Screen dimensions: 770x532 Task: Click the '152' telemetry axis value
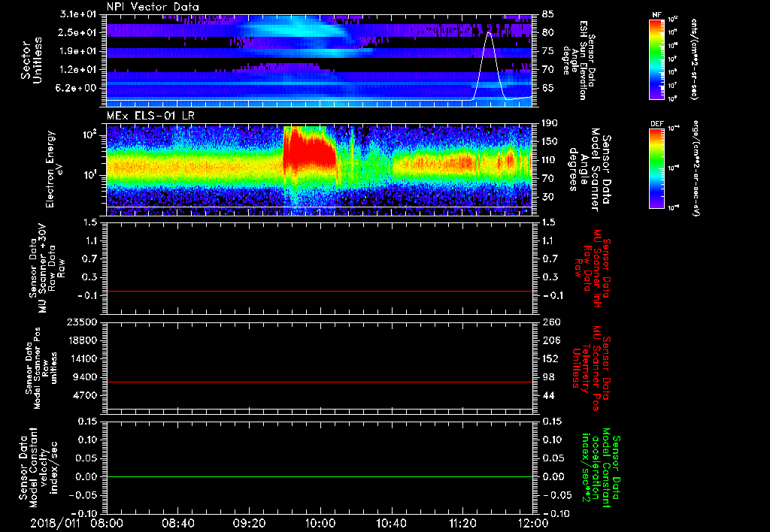coord(550,358)
